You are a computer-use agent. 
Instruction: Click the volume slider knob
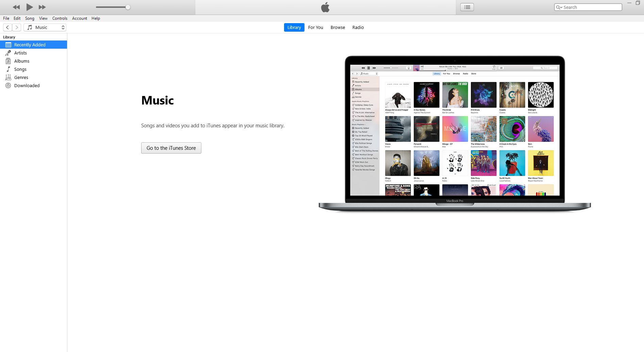(x=128, y=7)
